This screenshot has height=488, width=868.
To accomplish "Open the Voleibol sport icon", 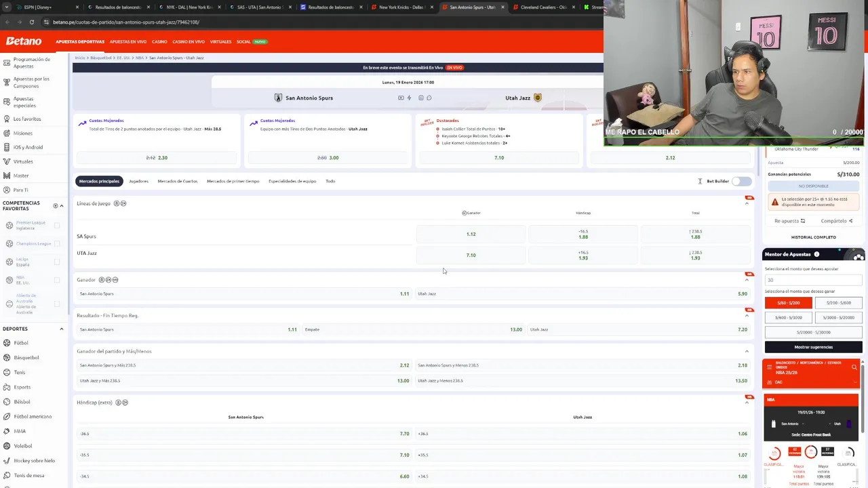I will [6, 446].
